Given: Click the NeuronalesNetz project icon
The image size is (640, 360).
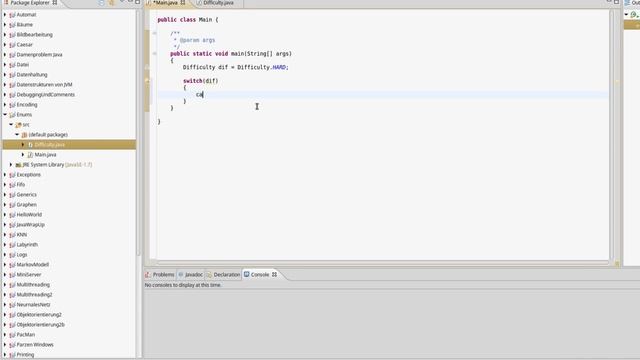Looking at the screenshot, I should tap(12, 304).
